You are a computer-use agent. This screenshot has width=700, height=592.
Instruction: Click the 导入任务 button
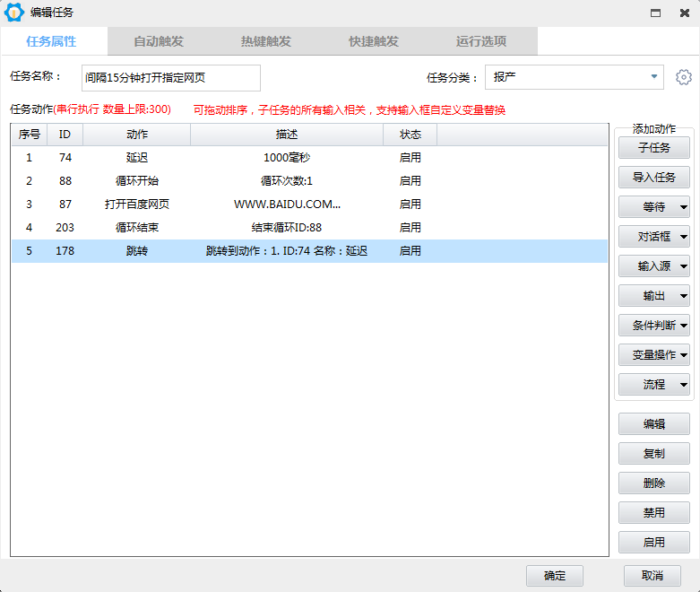click(x=653, y=178)
